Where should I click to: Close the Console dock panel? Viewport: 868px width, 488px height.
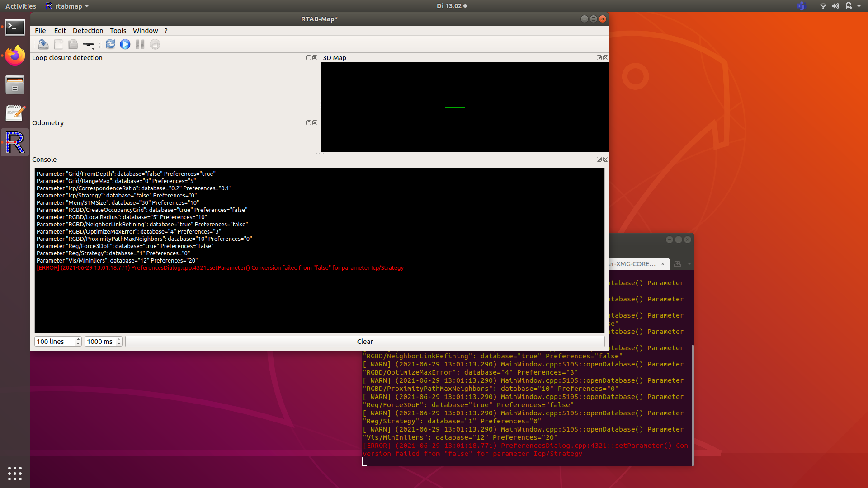[x=606, y=160]
